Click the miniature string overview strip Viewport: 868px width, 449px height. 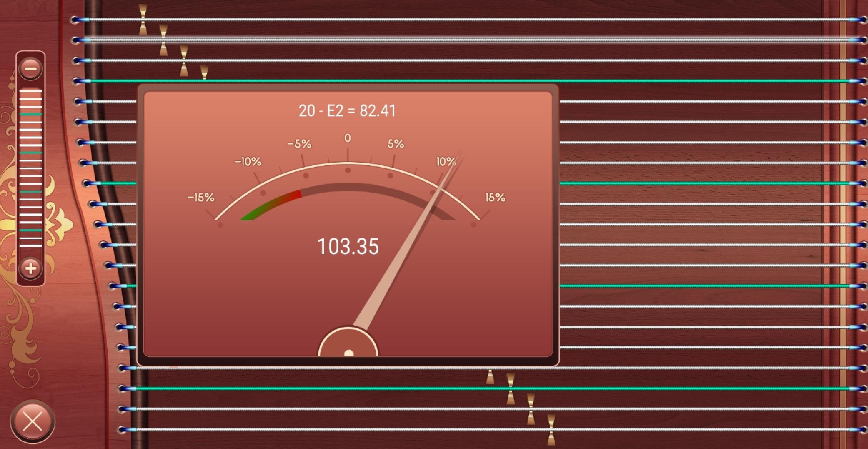[31, 168]
